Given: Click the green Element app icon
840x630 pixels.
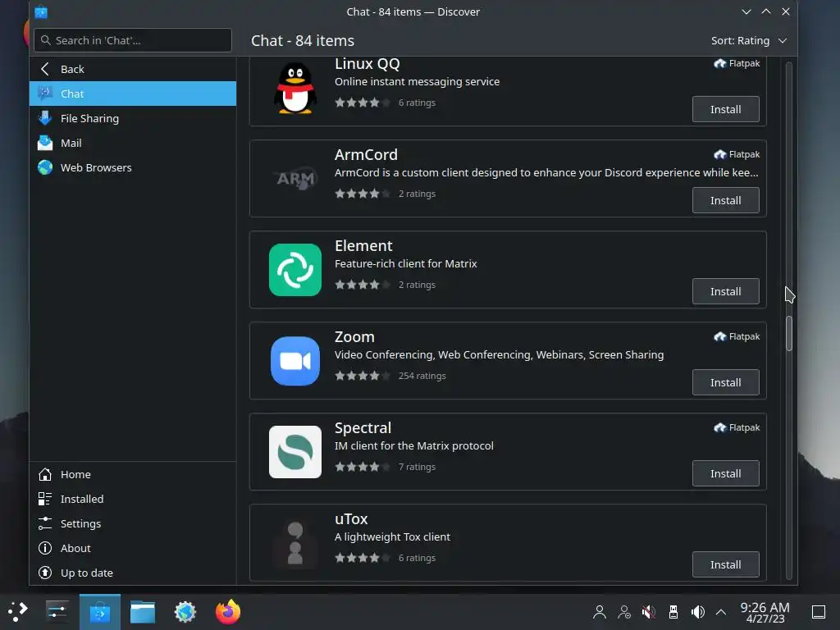Looking at the screenshot, I should pos(295,269).
